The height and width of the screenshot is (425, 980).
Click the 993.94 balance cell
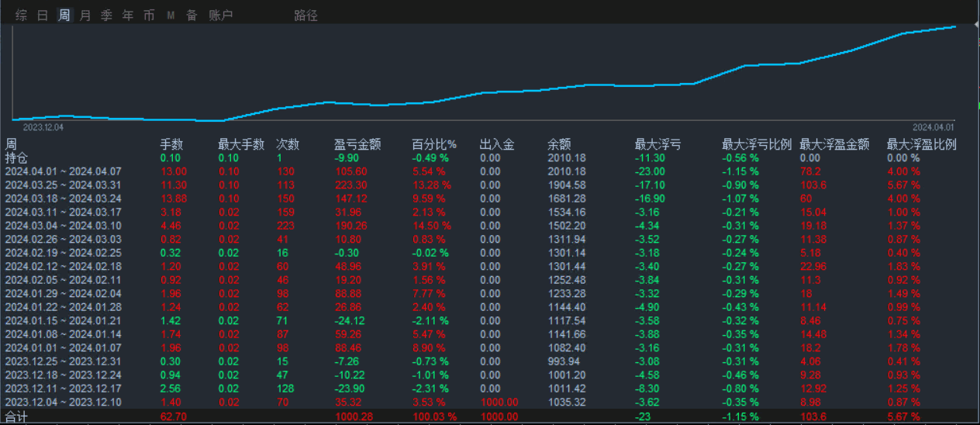(563, 361)
